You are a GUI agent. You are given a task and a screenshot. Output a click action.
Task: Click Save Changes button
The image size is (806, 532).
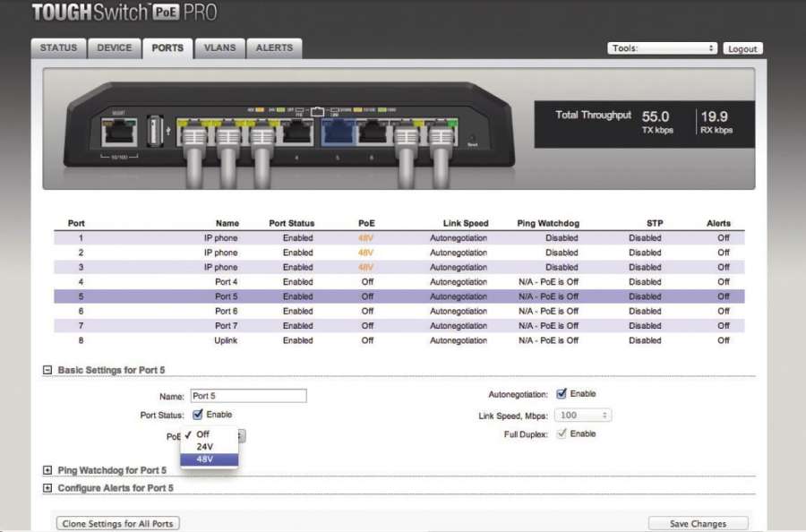[x=698, y=523]
